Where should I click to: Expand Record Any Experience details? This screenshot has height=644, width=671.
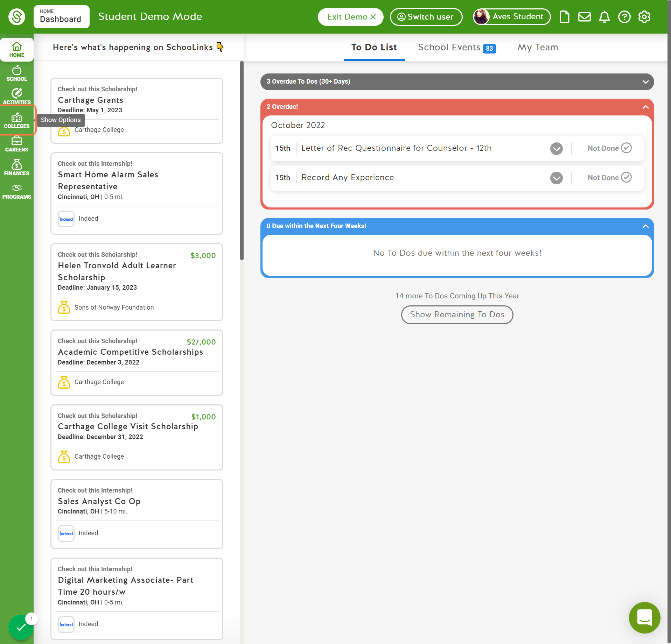tap(556, 178)
